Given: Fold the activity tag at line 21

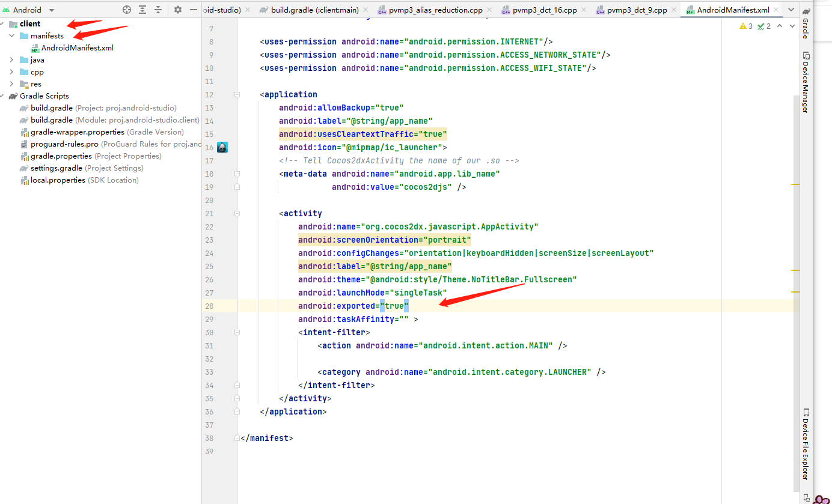Looking at the screenshot, I should pos(237,213).
